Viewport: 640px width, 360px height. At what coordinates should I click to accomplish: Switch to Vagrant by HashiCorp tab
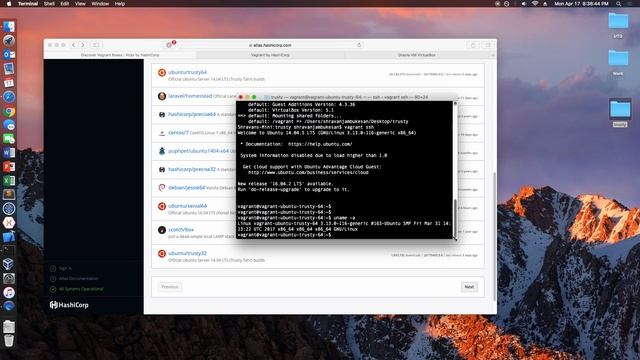pos(270,55)
